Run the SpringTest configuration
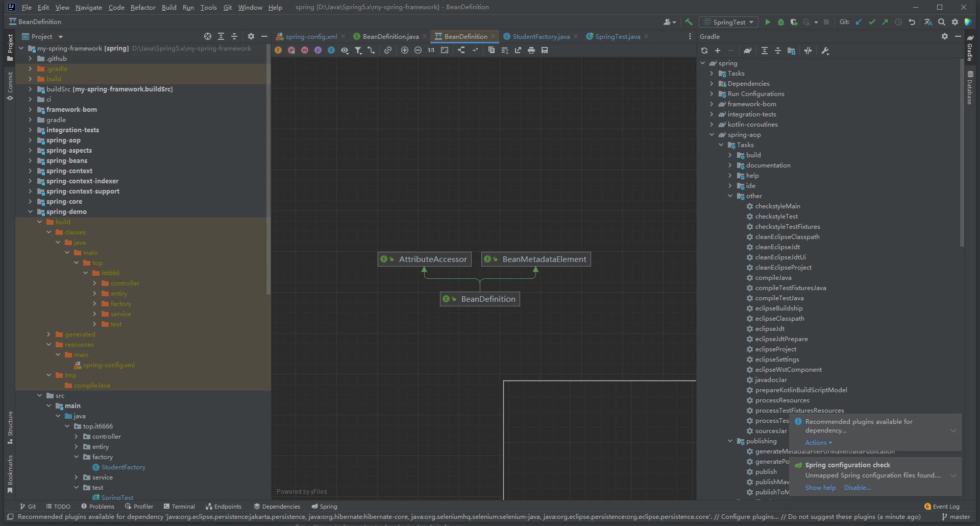 point(767,22)
